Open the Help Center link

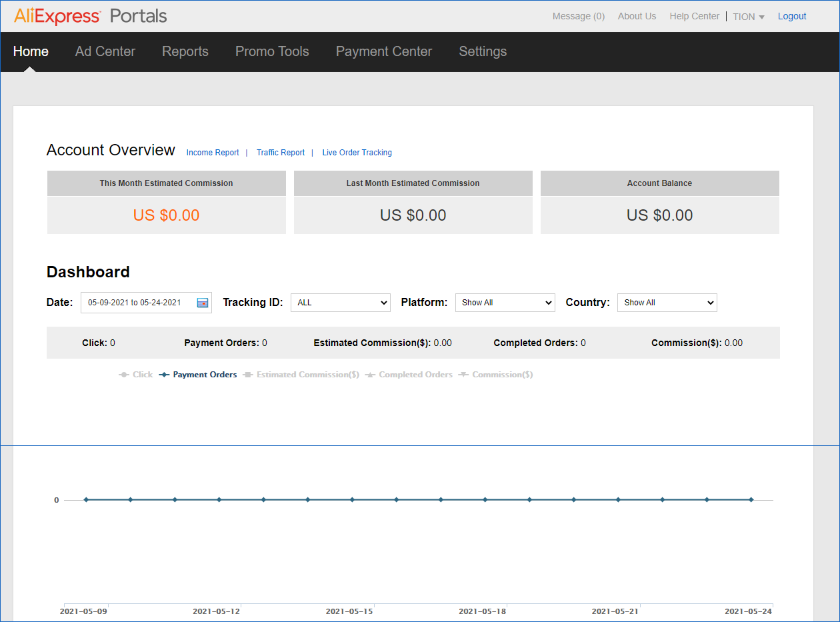695,16
